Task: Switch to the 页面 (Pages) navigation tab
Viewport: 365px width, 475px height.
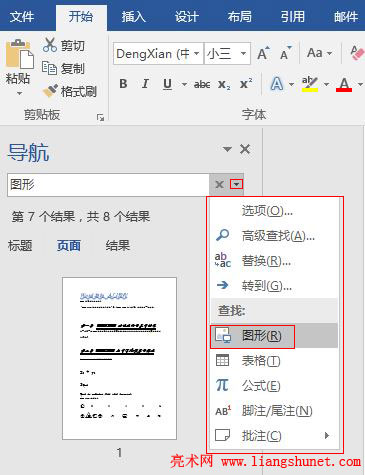Action: pyautogui.click(x=68, y=246)
